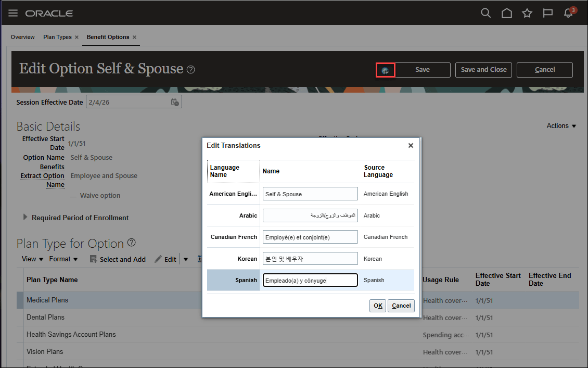Click the Benefits Extract Option Name label
The height and width of the screenshot is (368, 588).
coord(42,175)
